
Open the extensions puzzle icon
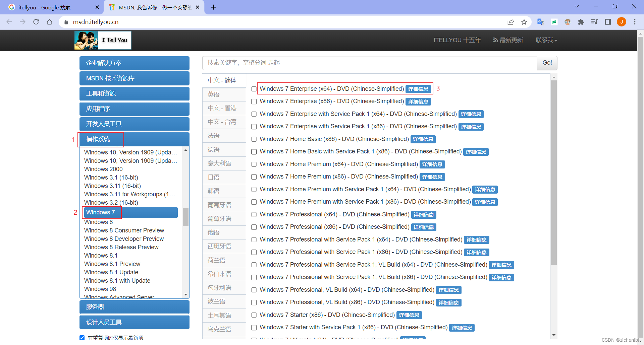pos(581,22)
